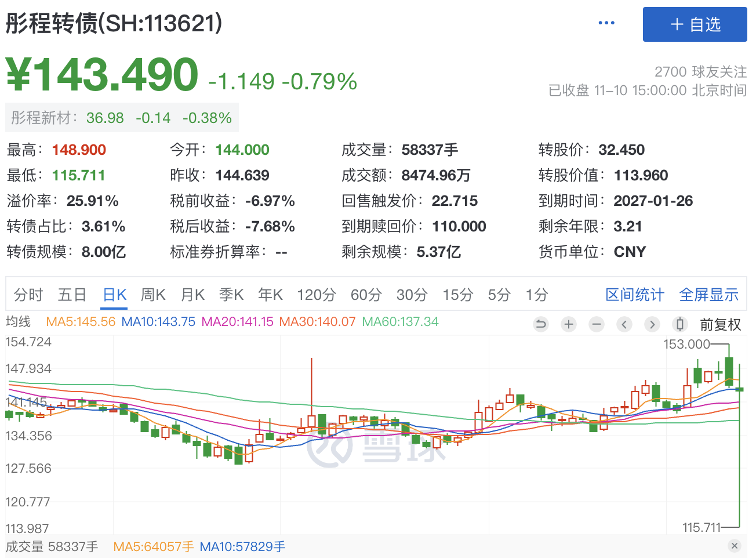Open the 区间统计 range statistics
Image resolution: width=756 pixels, height=558 pixels.
point(634,295)
